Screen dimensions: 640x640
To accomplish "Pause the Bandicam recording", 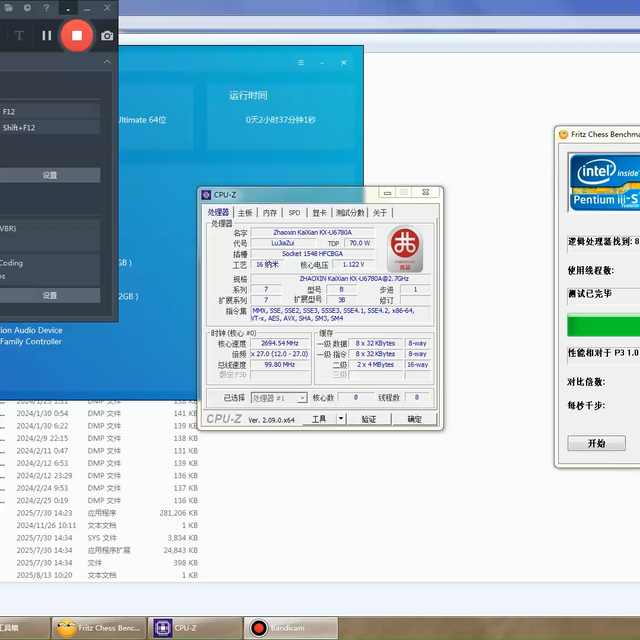I will [46, 36].
